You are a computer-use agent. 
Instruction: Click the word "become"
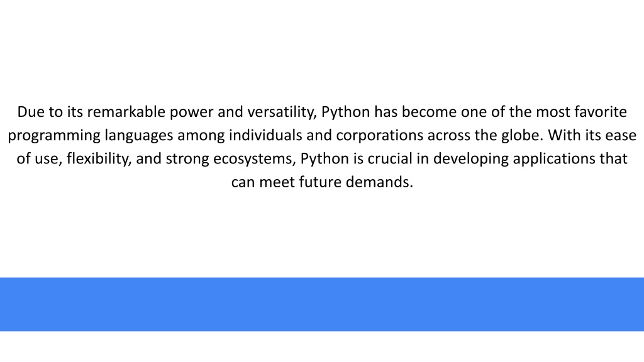point(429,112)
